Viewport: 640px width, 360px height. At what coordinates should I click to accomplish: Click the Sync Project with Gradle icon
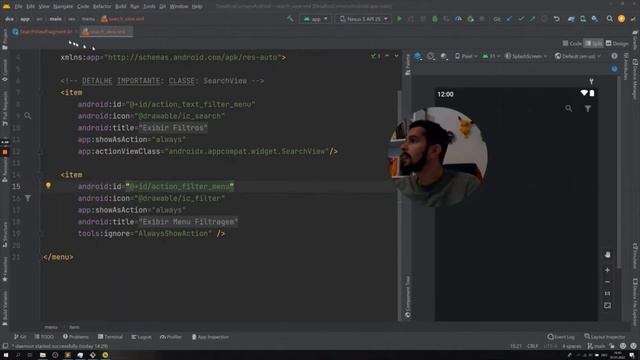click(x=571, y=19)
